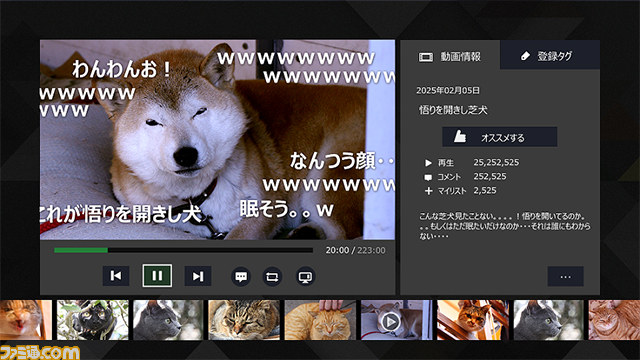Skip to the previous video

(116, 276)
